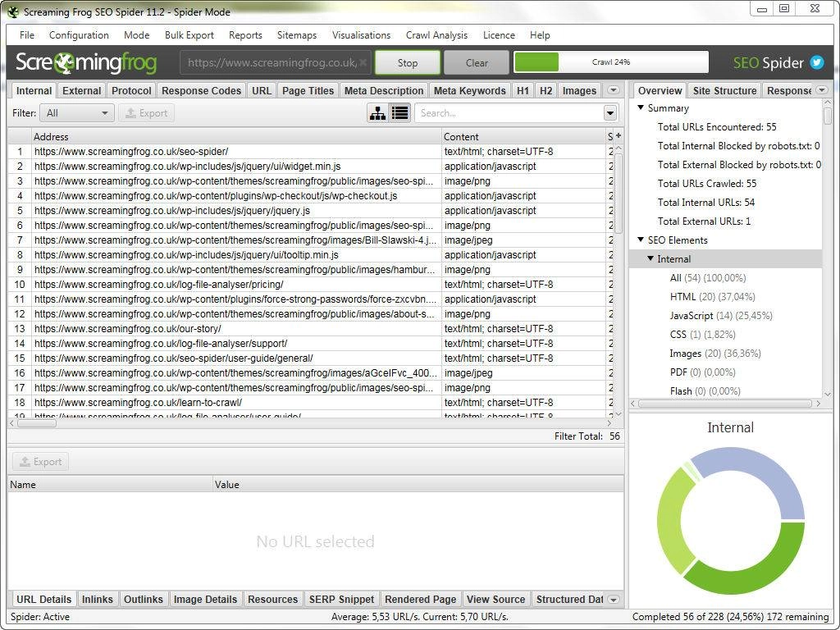
Task: Switch to the Meta Description tab
Action: tap(384, 90)
